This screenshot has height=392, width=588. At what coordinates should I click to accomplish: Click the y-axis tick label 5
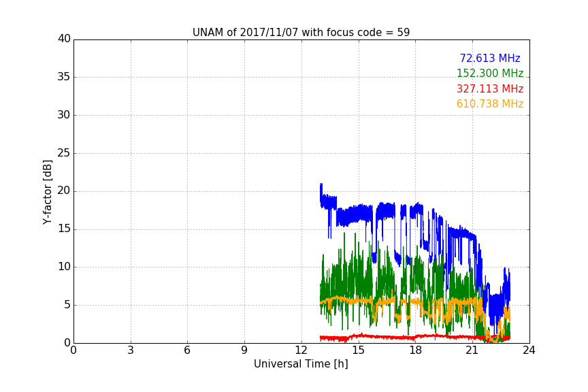click(x=67, y=305)
